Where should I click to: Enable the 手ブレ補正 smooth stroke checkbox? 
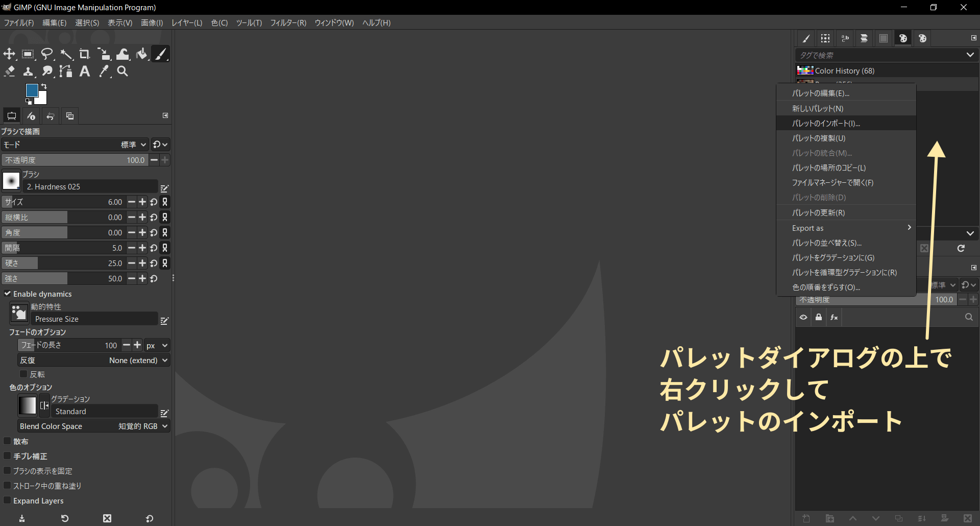8,456
